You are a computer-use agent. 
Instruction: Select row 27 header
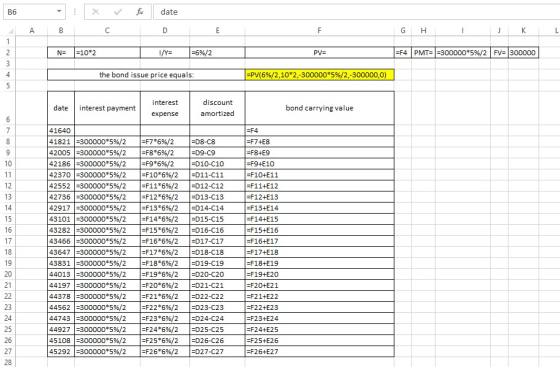click(x=8, y=351)
